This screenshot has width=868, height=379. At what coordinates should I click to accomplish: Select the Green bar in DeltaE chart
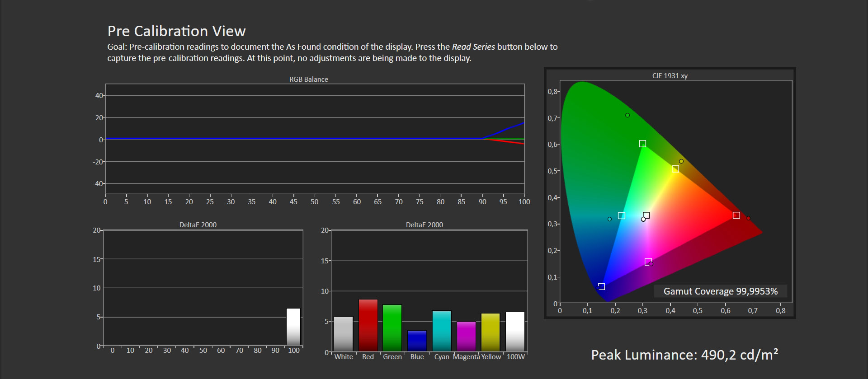[x=392, y=328]
